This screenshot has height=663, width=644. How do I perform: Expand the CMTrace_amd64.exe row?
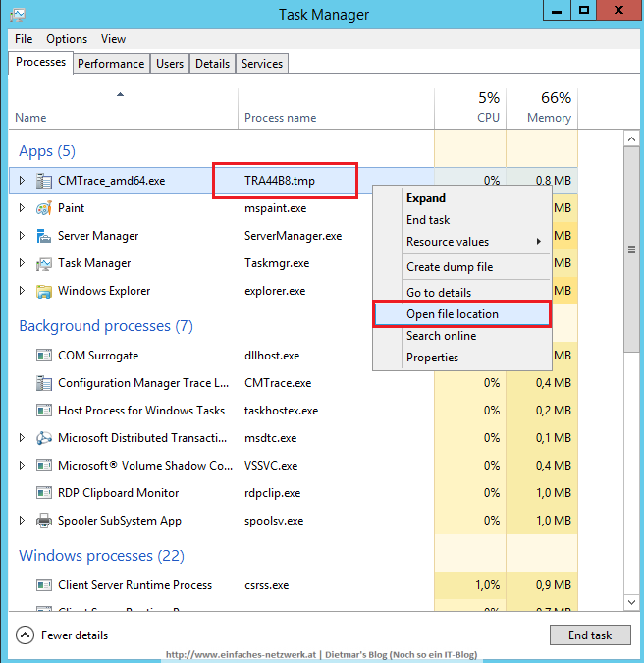(x=22, y=181)
